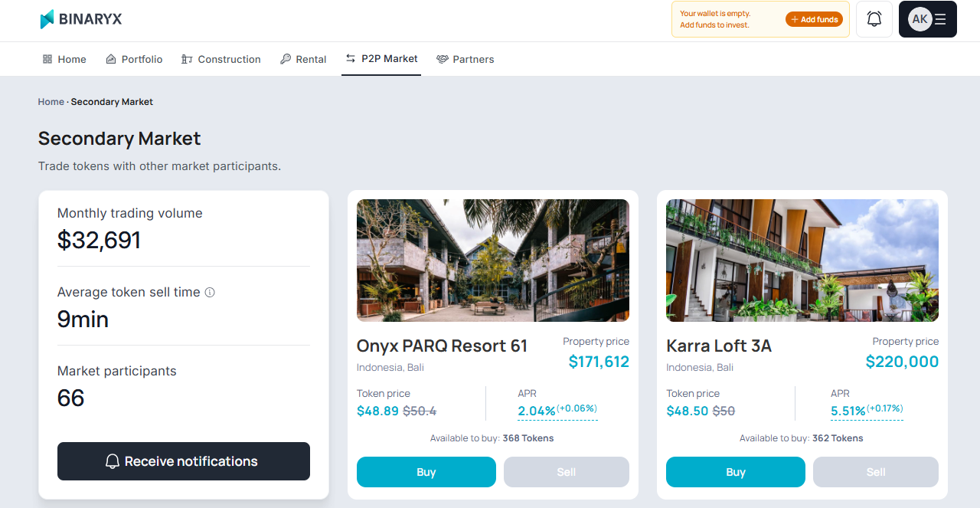Switch to P2P Market tab

(x=381, y=59)
